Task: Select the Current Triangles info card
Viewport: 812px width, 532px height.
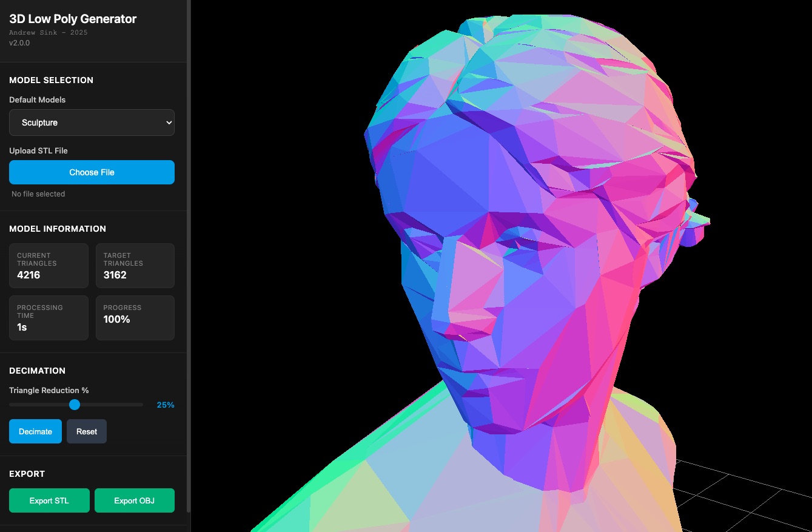Action: click(x=49, y=266)
